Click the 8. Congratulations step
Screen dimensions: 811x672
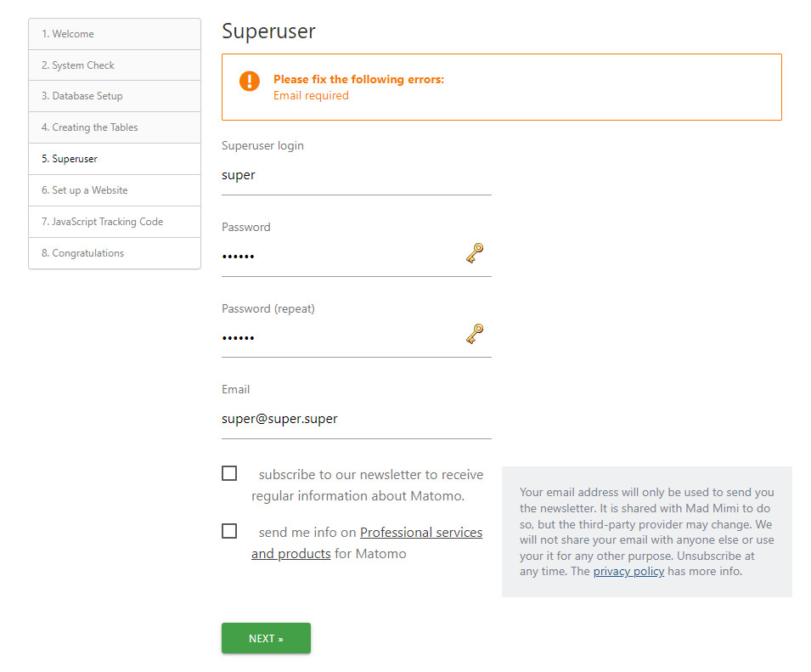(x=115, y=253)
